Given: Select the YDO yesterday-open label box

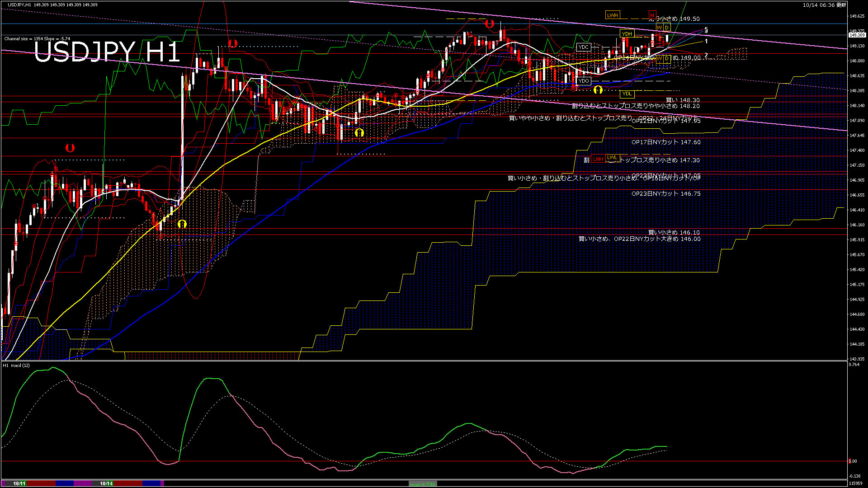Looking at the screenshot, I should (x=584, y=81).
